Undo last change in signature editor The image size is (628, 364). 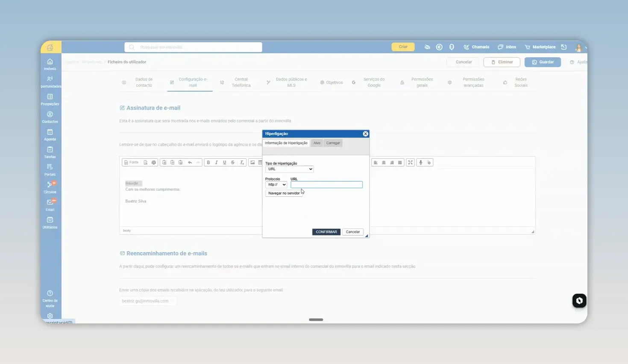(190, 163)
